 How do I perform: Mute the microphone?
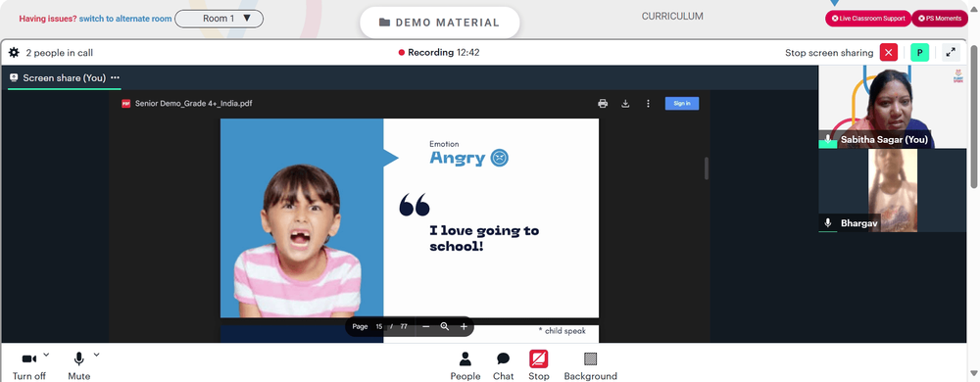pos(78,365)
